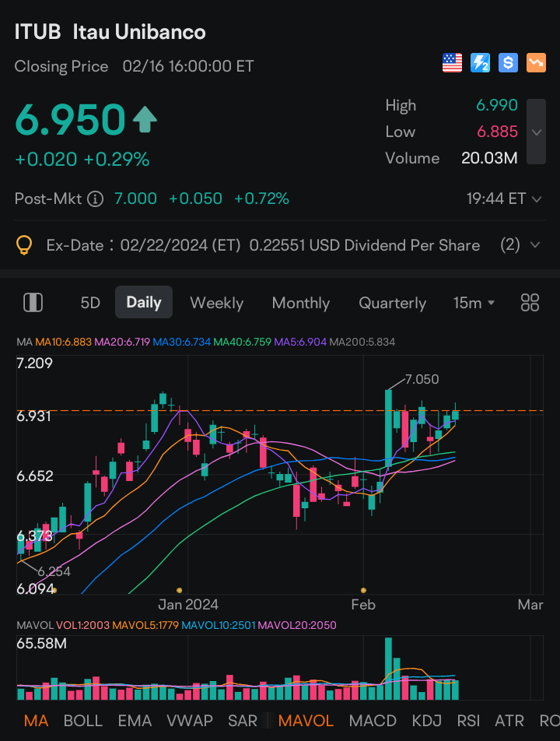Tap the MA10:6.883 legend value
Viewport: 560px width, 741px height.
click(x=63, y=342)
